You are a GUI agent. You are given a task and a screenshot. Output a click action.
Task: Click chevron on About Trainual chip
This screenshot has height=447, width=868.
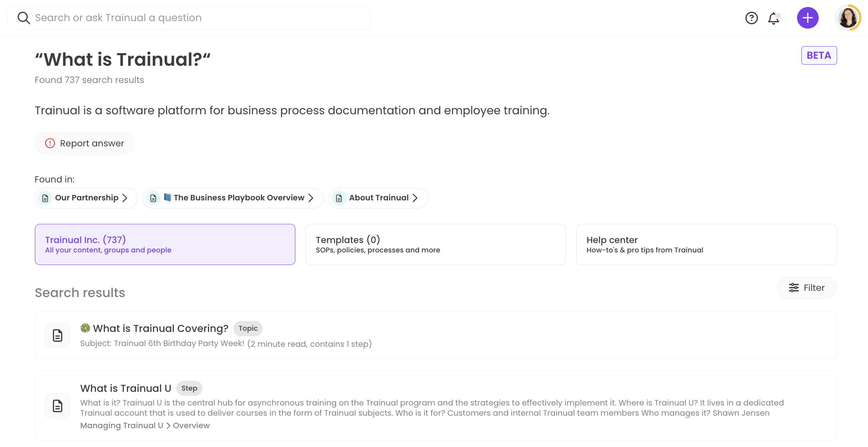pos(415,198)
